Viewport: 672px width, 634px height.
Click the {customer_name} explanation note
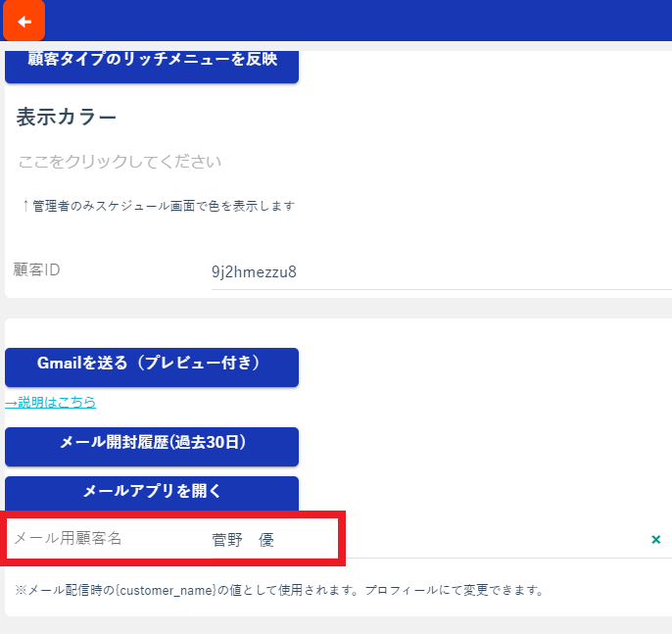pyautogui.click(x=279, y=590)
